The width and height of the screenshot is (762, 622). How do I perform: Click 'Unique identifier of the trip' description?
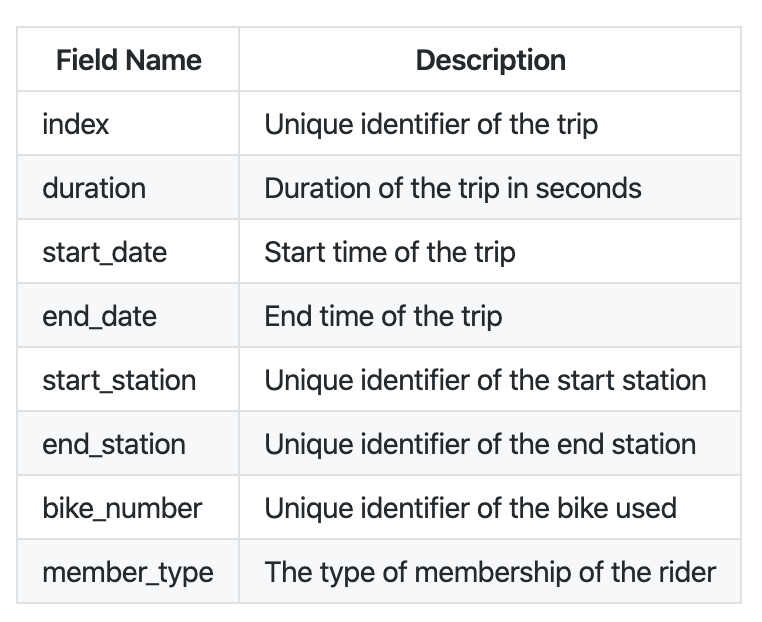point(431,124)
